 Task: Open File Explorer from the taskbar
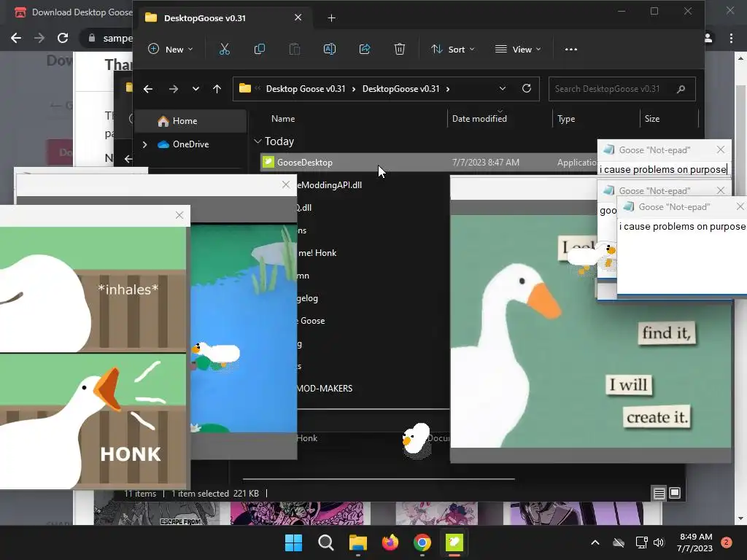[x=357, y=542]
